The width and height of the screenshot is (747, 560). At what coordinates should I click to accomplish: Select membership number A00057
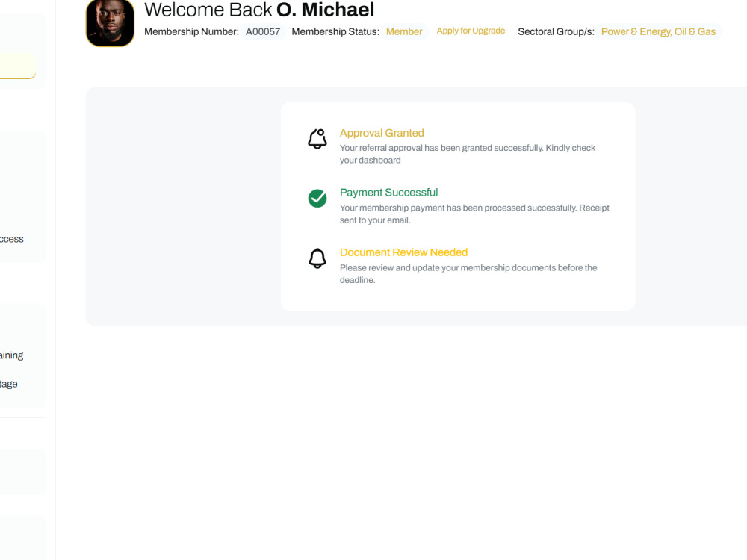click(x=263, y=31)
